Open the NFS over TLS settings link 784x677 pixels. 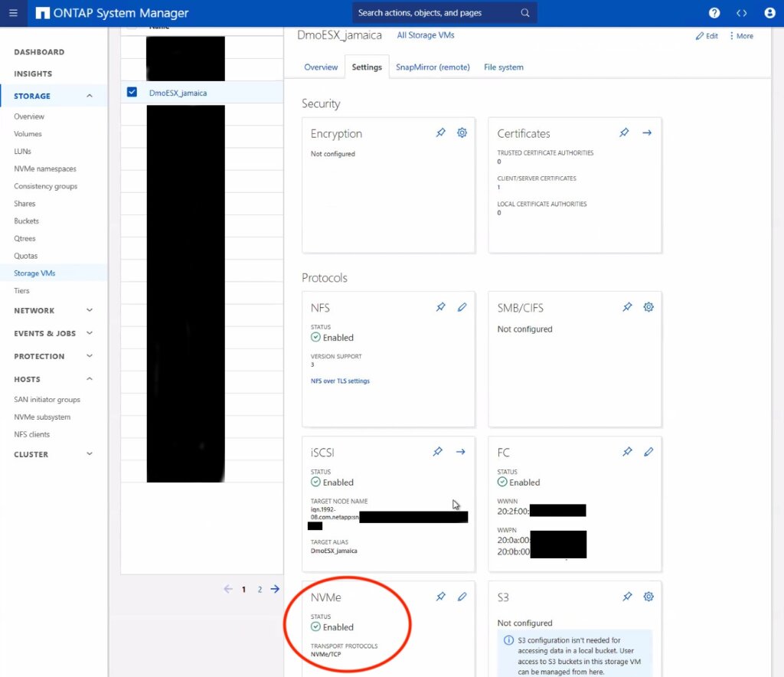click(x=339, y=381)
